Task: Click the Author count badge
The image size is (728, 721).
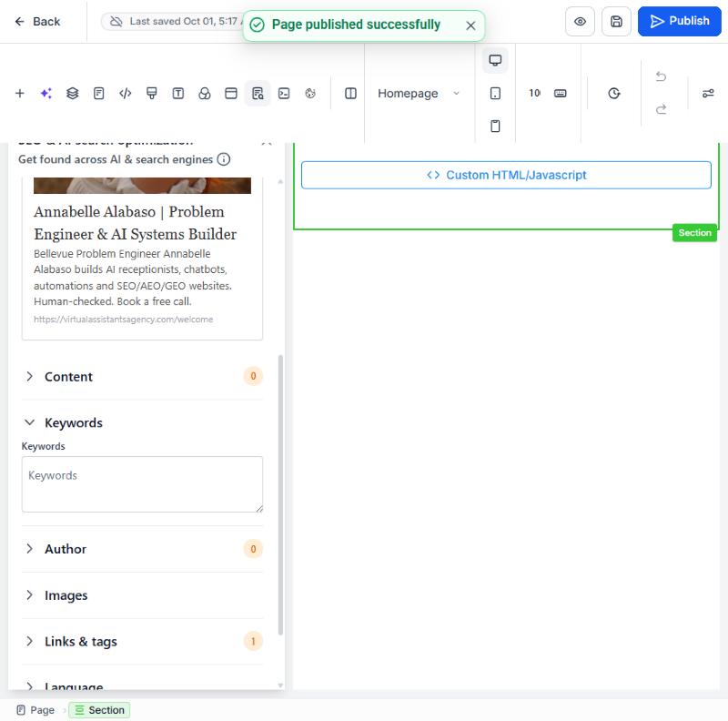Action: tap(253, 549)
